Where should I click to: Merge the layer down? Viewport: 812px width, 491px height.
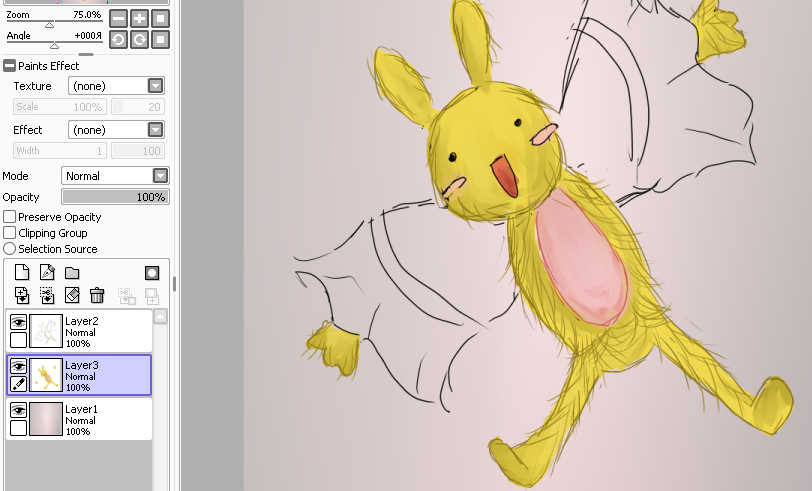[x=47, y=296]
